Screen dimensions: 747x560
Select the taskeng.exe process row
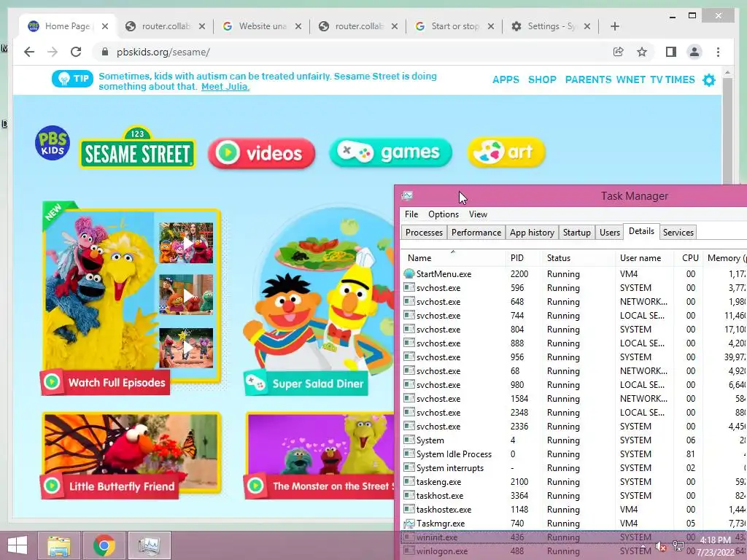(x=574, y=481)
